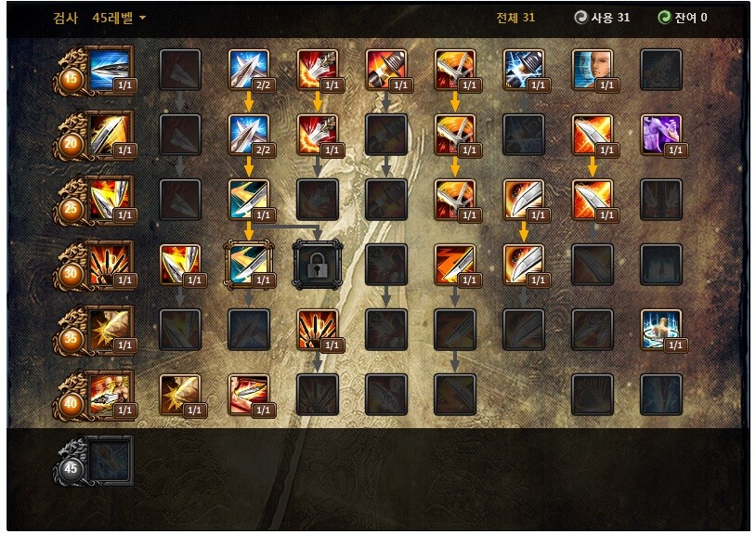
Task: Click the 잔여 0 remaining points indicator
Action: pyautogui.click(x=683, y=18)
